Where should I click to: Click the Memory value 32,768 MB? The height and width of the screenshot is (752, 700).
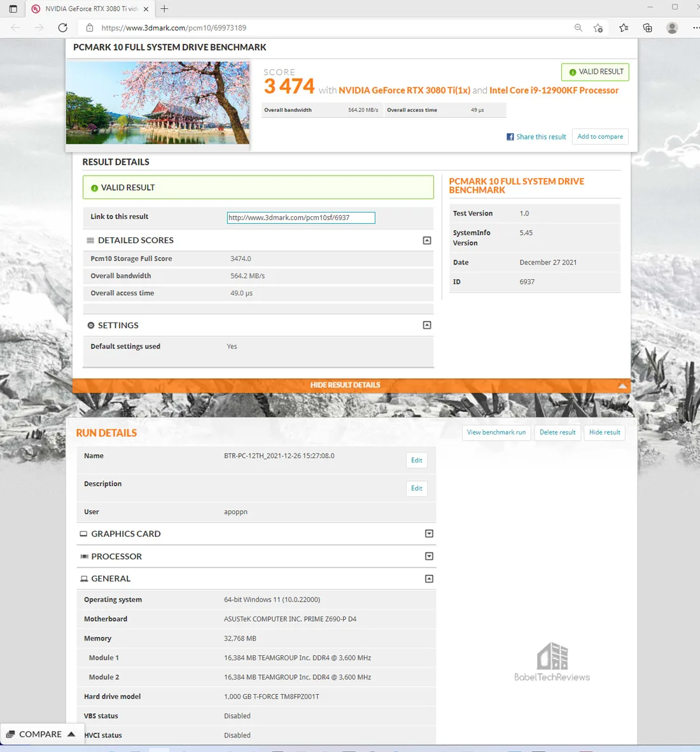(240, 638)
